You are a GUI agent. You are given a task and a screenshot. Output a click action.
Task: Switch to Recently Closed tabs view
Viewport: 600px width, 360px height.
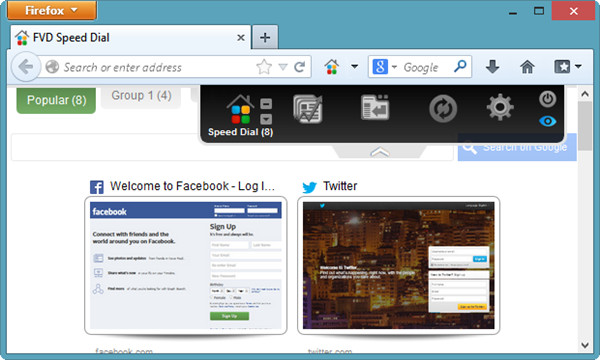click(375, 108)
